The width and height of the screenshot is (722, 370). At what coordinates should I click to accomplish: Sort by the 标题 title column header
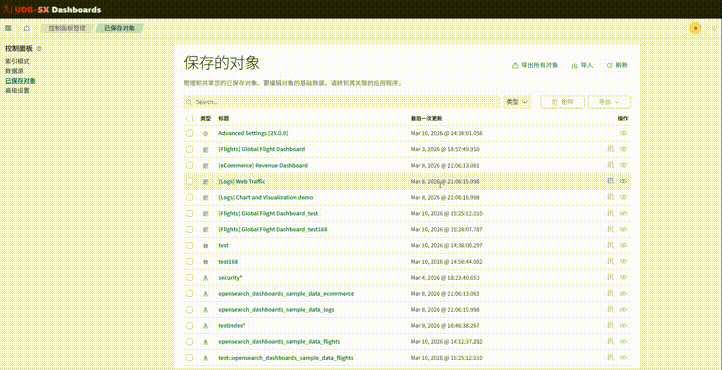223,119
